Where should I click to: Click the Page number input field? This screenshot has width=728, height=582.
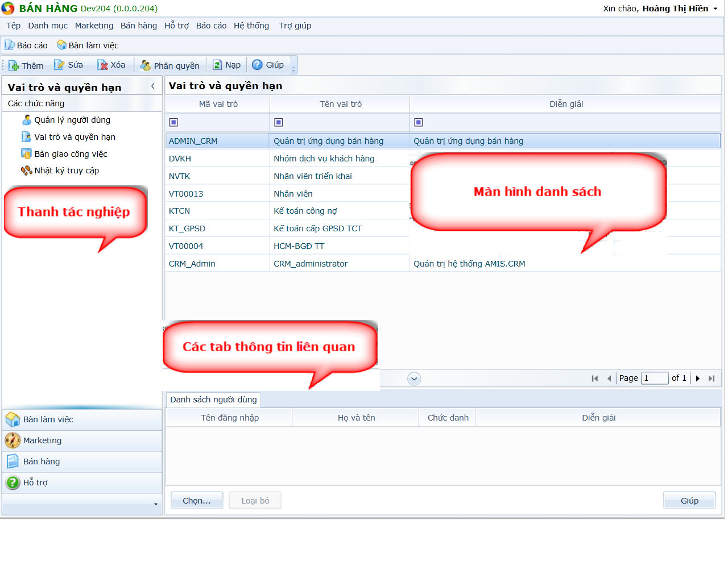[654, 379]
